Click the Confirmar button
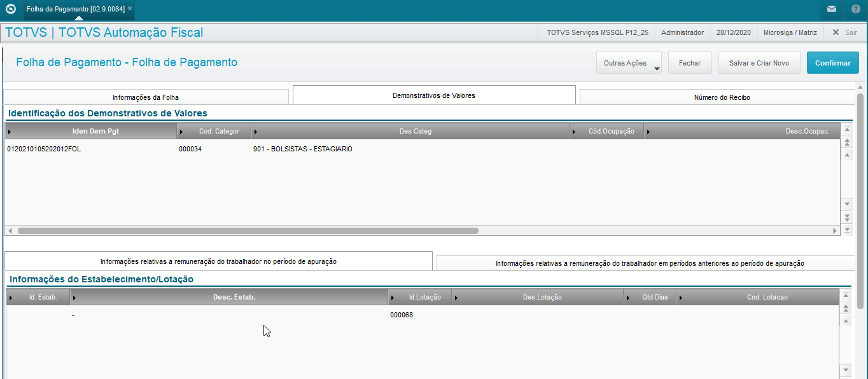868x379 pixels. 833,63
